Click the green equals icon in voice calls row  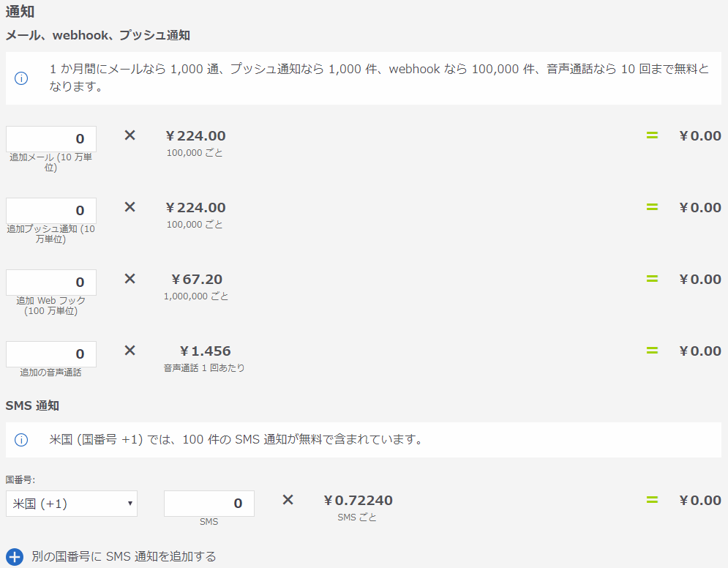pos(652,351)
